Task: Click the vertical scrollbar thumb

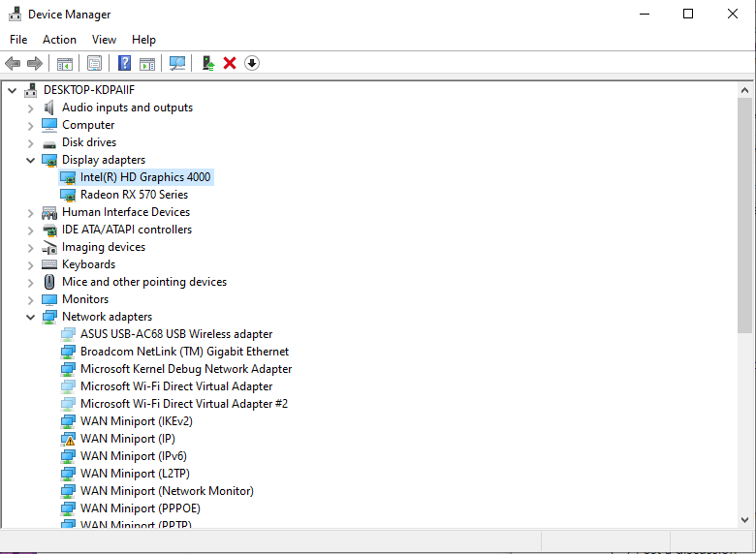Action: [744, 215]
